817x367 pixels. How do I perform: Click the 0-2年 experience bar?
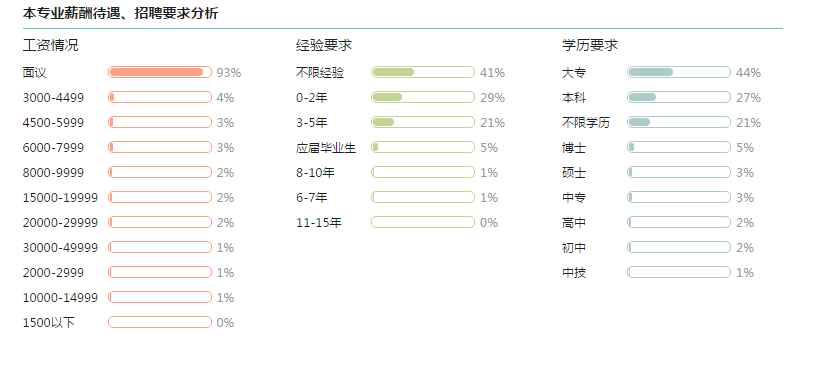(423, 97)
